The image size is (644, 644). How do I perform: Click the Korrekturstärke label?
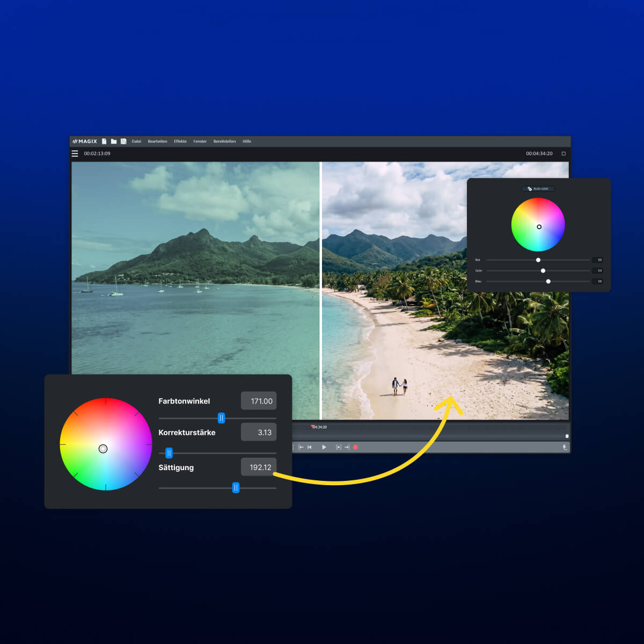coord(187,433)
